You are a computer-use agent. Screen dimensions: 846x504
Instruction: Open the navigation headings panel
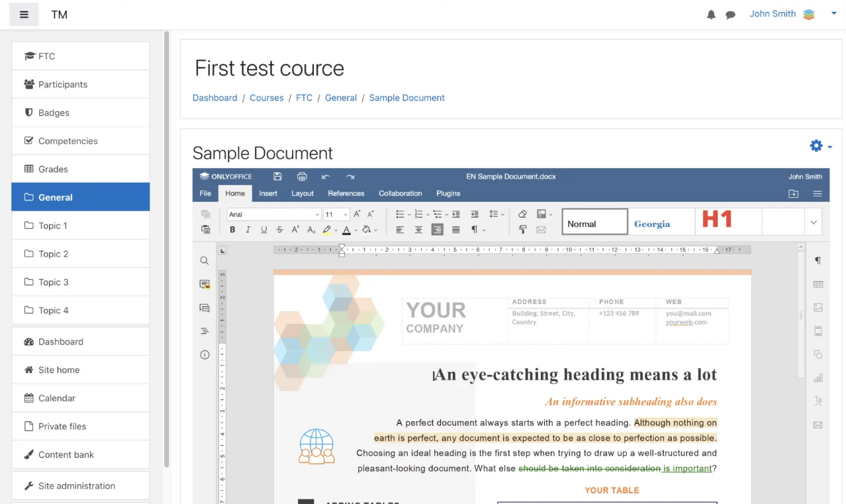pyautogui.click(x=205, y=331)
